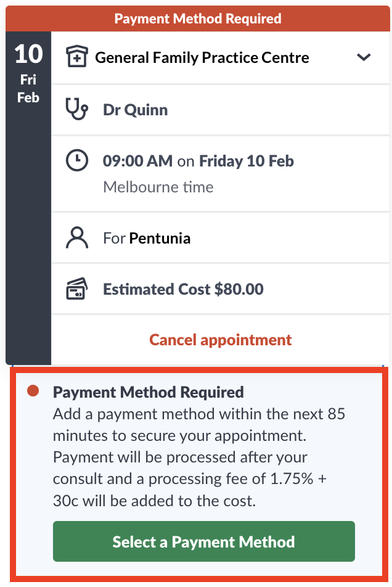Click the large number 10 date
This screenshot has width=392, height=587.
[x=28, y=54]
